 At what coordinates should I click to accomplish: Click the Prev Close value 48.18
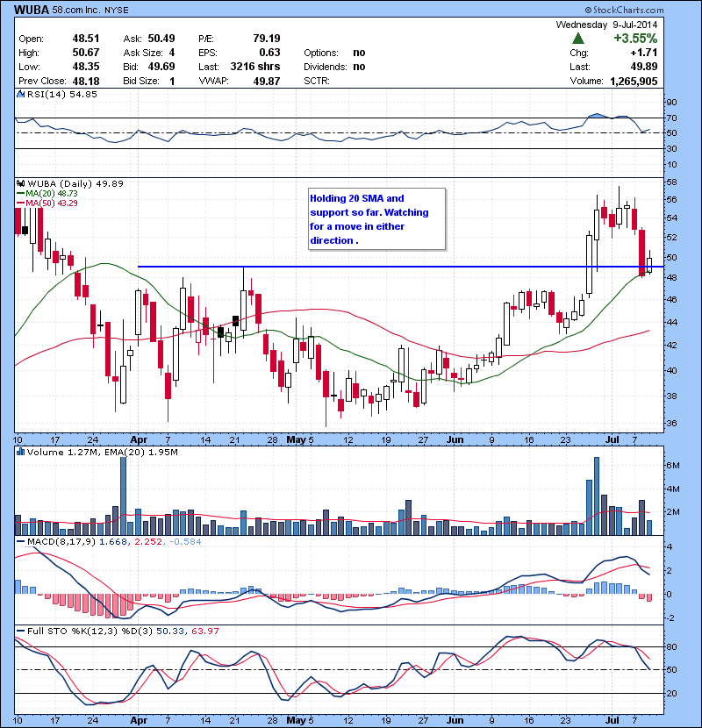tap(85, 81)
